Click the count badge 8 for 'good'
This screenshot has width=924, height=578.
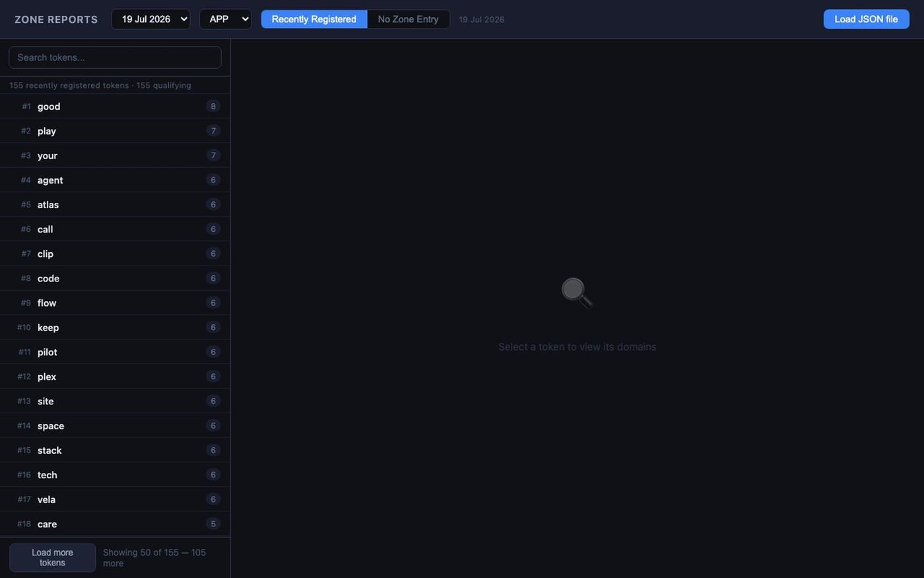coord(213,106)
